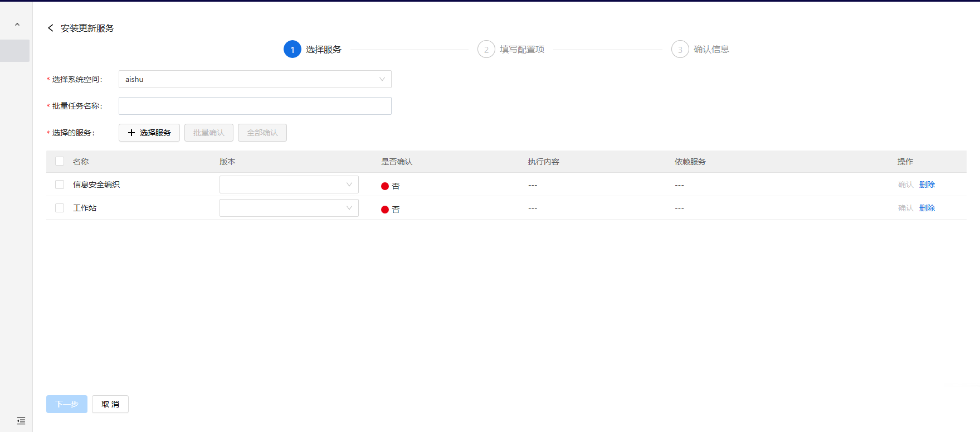Image resolution: width=980 pixels, height=432 pixels.
Task: Click the 操作 column header
Action: click(905, 162)
